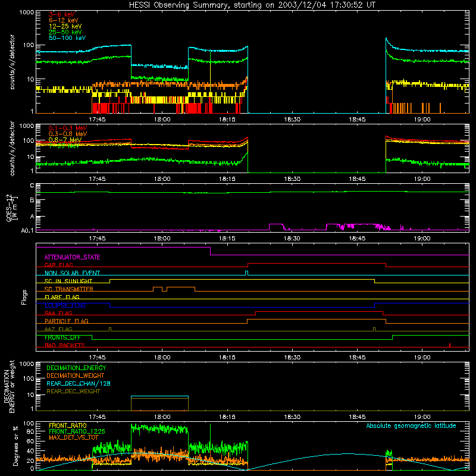Select the BAD_PACKETS flag label
This screenshot has width=476, height=476.
65,345
